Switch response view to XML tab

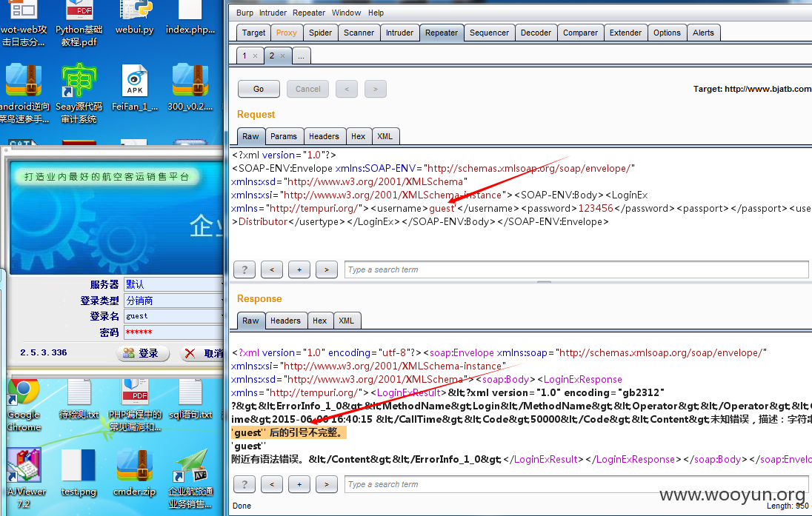click(347, 321)
